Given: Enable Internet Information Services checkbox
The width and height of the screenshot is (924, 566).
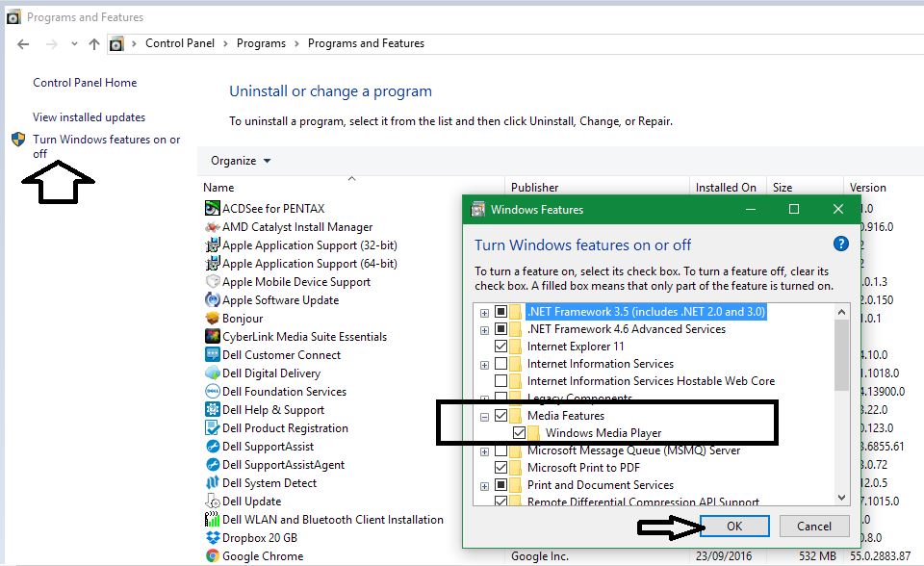Looking at the screenshot, I should coord(500,363).
